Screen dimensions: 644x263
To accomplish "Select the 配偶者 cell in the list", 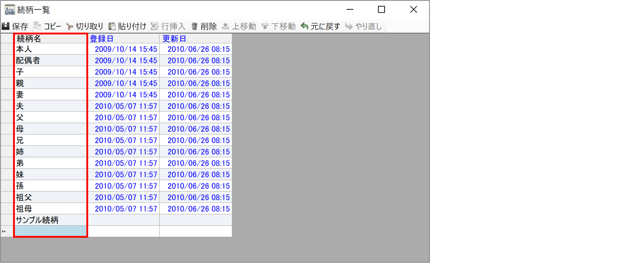I will [x=50, y=60].
